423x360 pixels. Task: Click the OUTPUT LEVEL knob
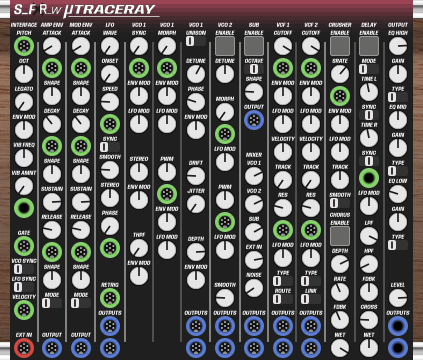click(x=398, y=298)
